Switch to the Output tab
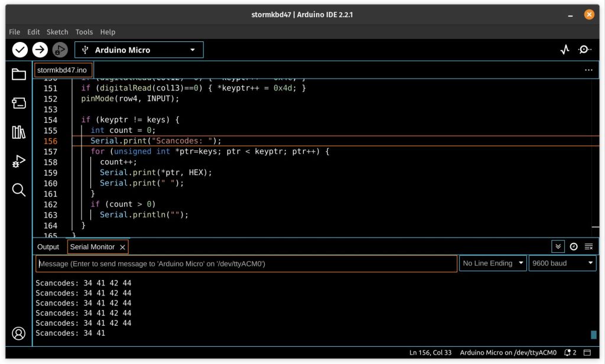 [x=48, y=247]
